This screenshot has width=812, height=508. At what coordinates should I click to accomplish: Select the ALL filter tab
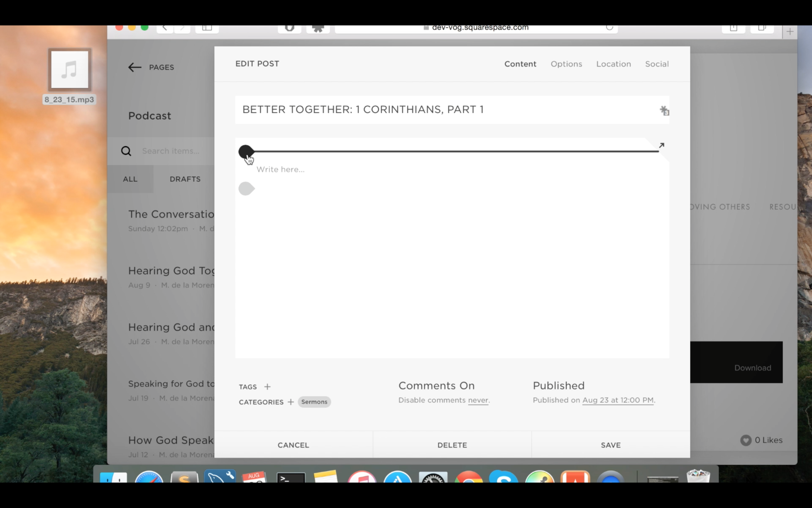(x=130, y=179)
